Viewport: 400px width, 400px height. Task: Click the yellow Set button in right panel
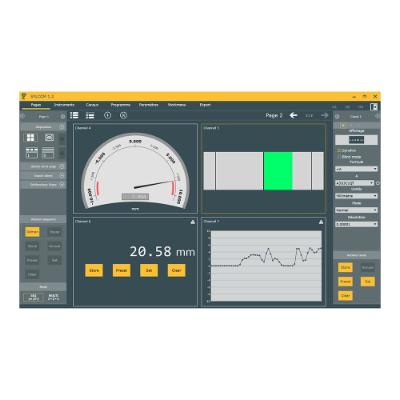click(368, 282)
